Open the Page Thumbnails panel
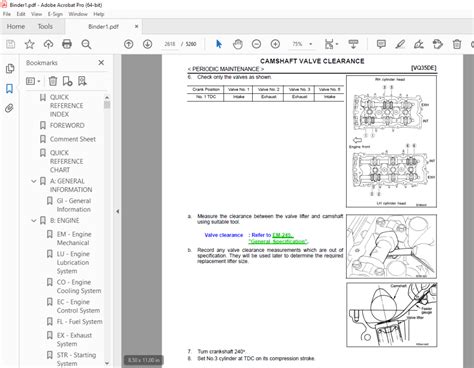474x368 pixels. 10,69
